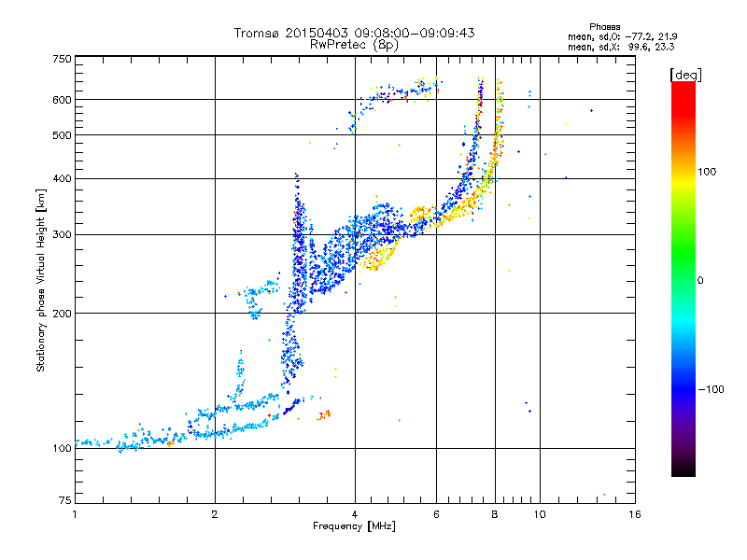Click the '[deg]' colorbar unit label
747x560 pixels.
pyautogui.click(x=685, y=75)
